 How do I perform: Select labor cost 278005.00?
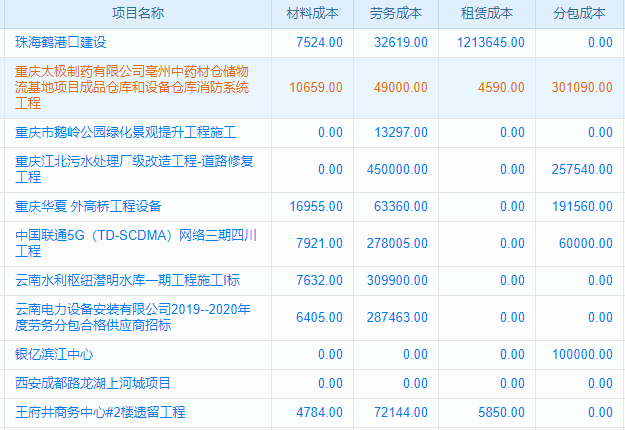point(397,243)
